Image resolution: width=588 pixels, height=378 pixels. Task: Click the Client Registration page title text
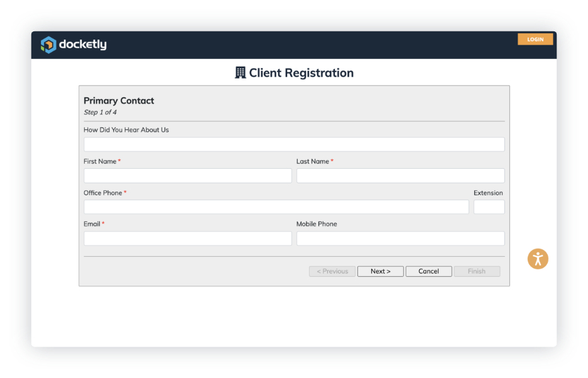301,73
